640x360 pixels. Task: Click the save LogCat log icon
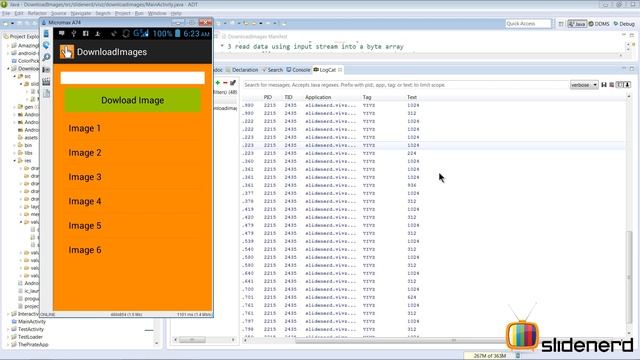tap(604, 85)
